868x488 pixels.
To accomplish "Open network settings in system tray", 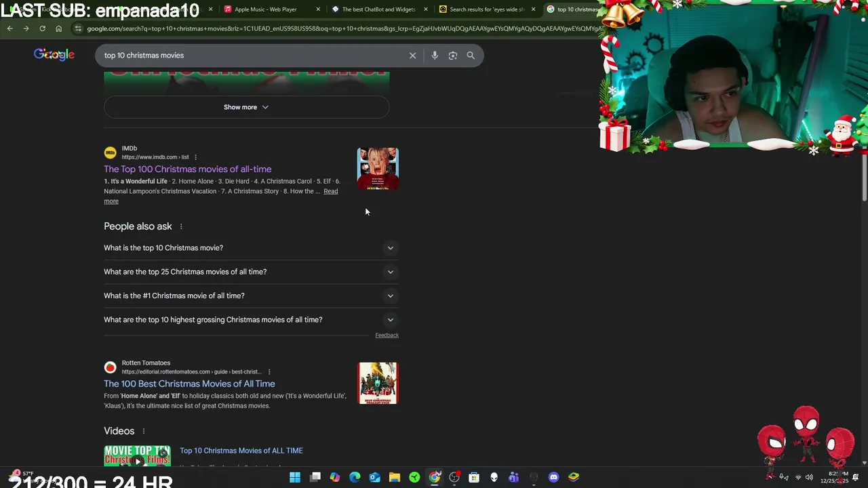I will tap(797, 477).
